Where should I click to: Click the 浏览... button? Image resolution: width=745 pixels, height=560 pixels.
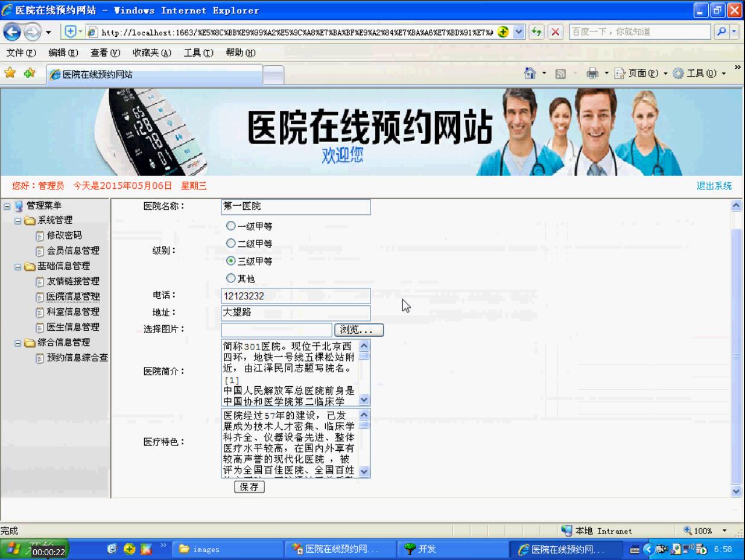pyautogui.click(x=359, y=330)
